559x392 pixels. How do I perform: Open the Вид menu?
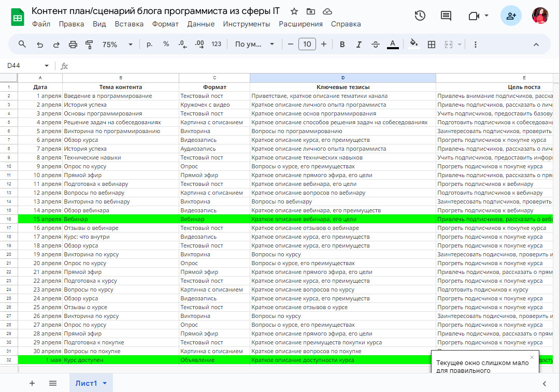99,24
